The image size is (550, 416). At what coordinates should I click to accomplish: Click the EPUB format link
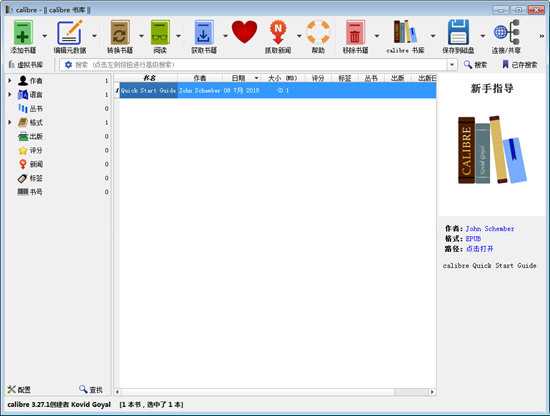click(x=473, y=239)
